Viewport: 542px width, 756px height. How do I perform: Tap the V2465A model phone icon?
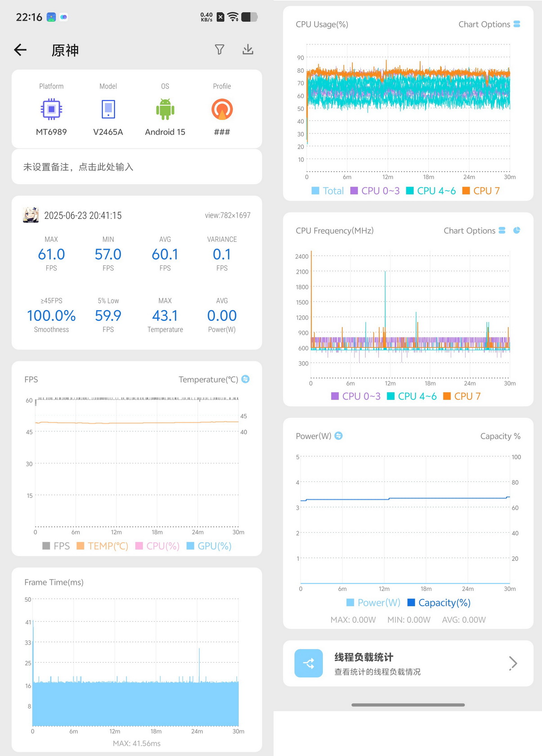point(108,109)
